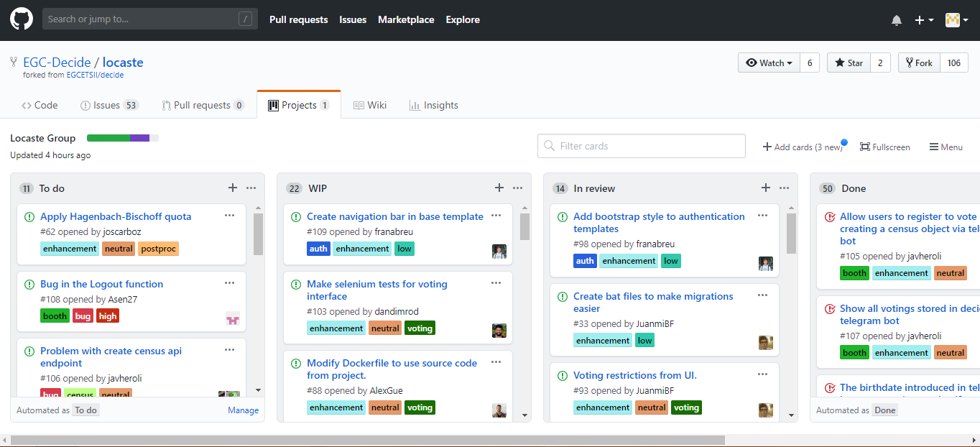This screenshot has height=447, width=980.
Task: Open Bug in the Logout function issue
Action: (101, 284)
